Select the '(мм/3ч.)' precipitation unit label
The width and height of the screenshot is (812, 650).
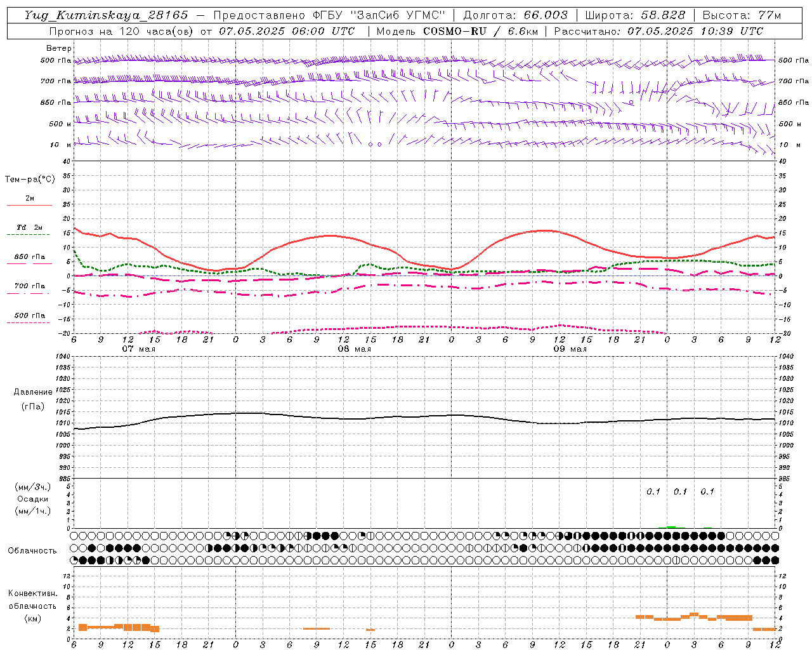click(x=33, y=487)
